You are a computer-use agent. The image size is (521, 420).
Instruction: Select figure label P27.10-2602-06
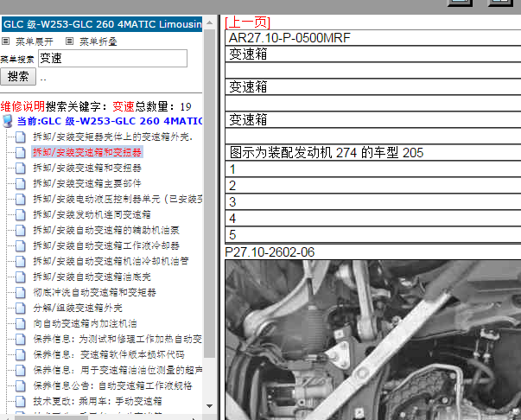point(270,252)
